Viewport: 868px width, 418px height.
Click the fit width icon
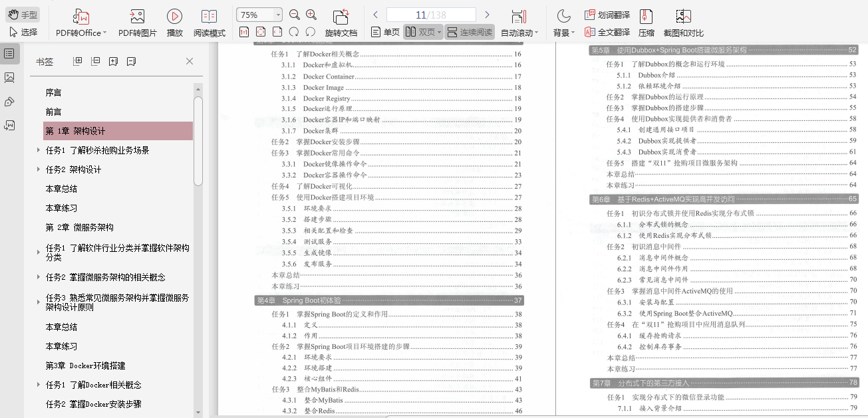277,32
